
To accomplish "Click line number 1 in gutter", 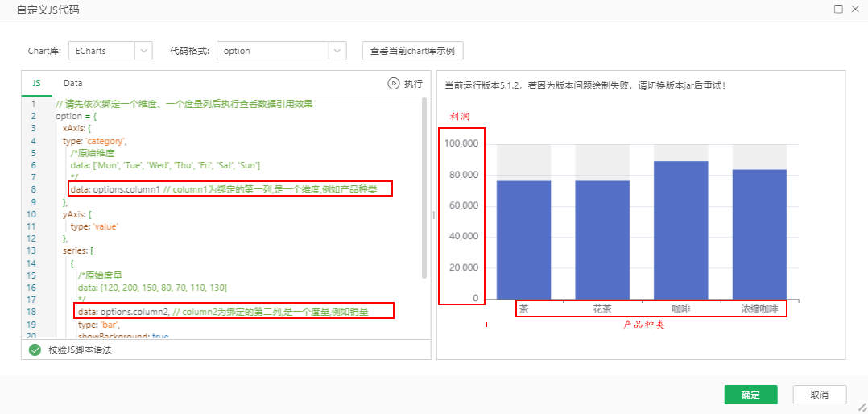I will click(34, 104).
